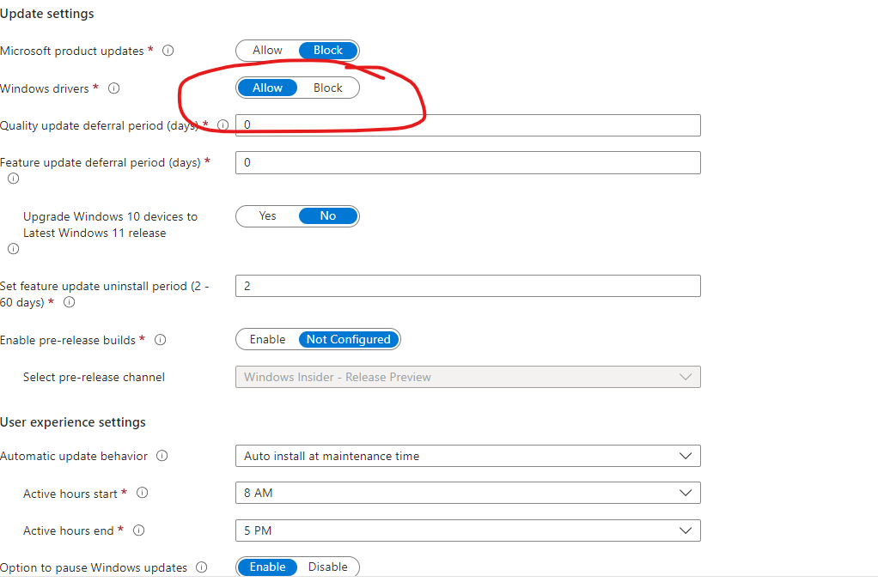Click the Feature update deferral period field
Image resolution: width=878 pixels, height=588 pixels.
(467, 162)
